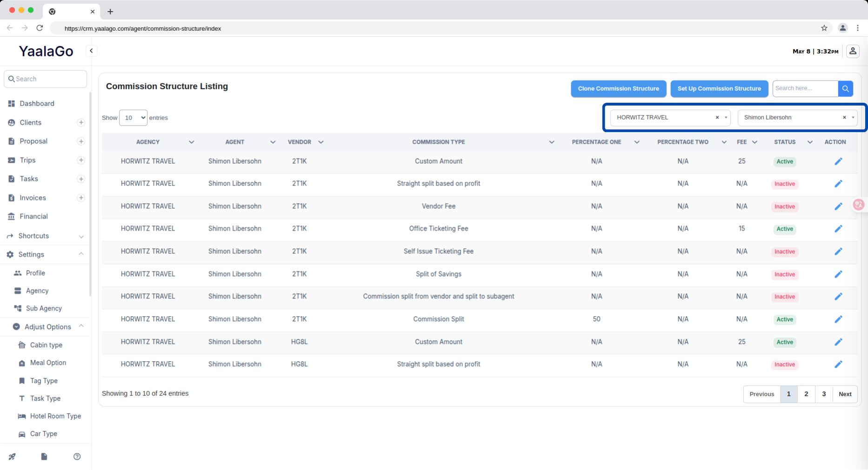The height and width of the screenshot is (470, 868).
Task: Add a new proposal with plus icon
Action: [81, 141]
